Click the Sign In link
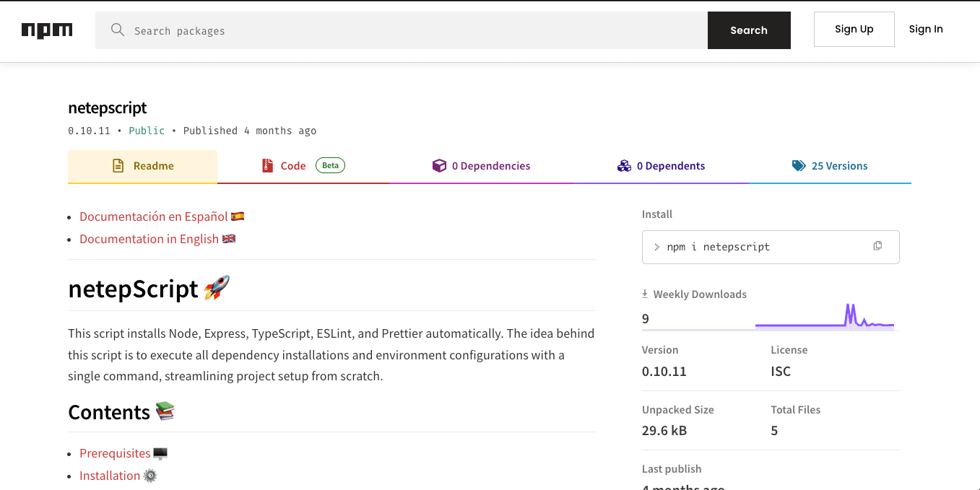The height and width of the screenshot is (490, 980). click(926, 29)
